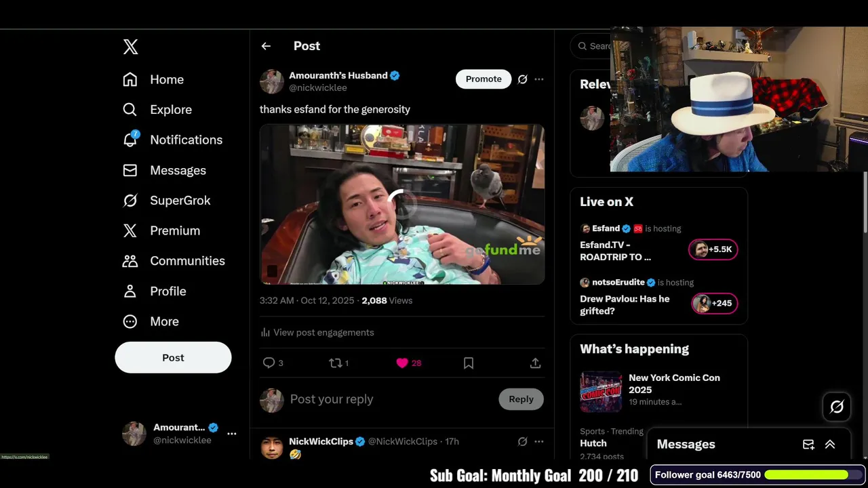The height and width of the screenshot is (488, 868).
Task: Click the +245 listeners badge
Action: (715, 303)
